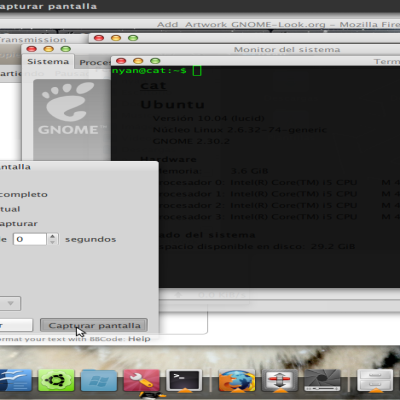Minimize the Firefox window with its yellow button

[116, 38]
